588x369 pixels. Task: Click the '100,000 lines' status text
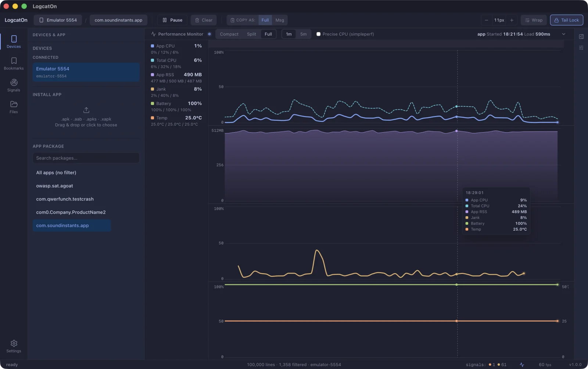click(261, 365)
